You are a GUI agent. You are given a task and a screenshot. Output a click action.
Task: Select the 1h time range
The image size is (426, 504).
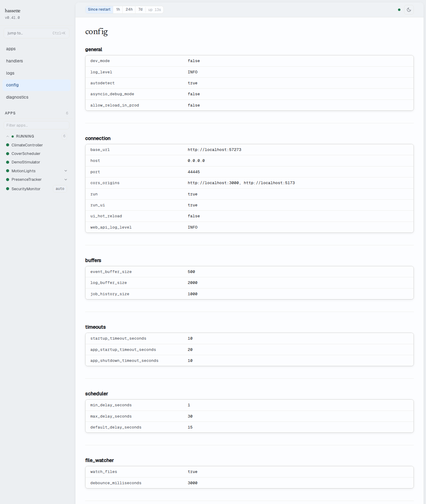118,9
